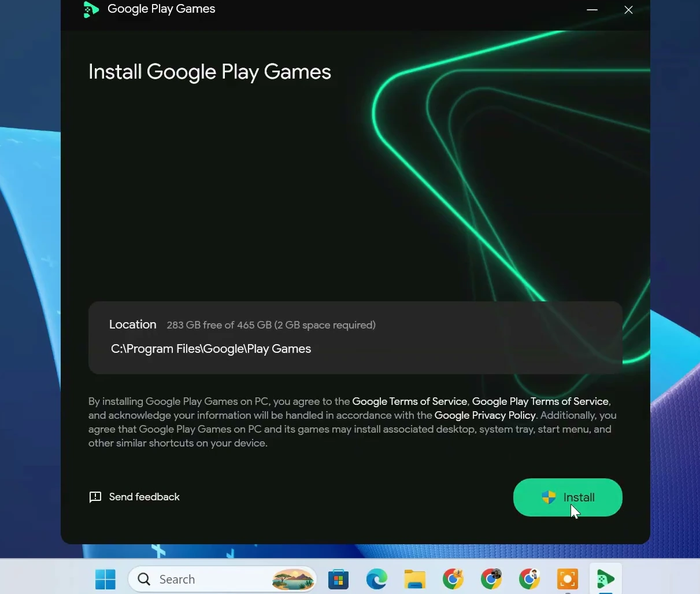
Task: Launch Microsoft Edge from taskbar
Action: [376, 579]
